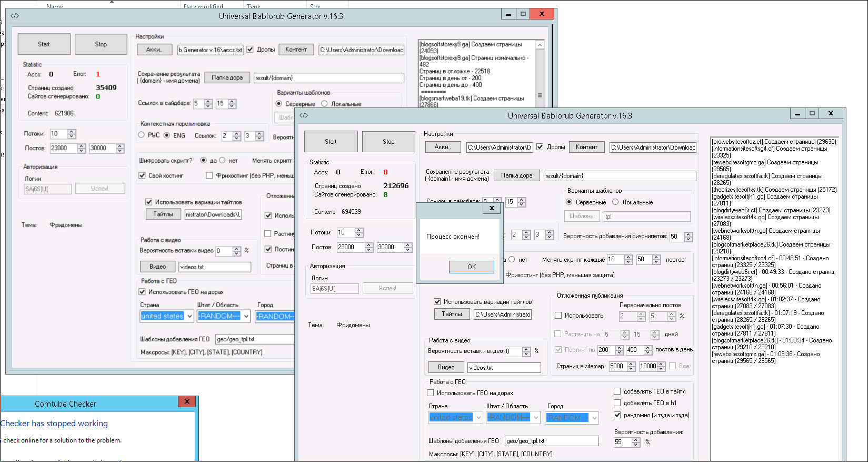Click 'Страниц в sitemap' 5000 spinner

pos(631,366)
